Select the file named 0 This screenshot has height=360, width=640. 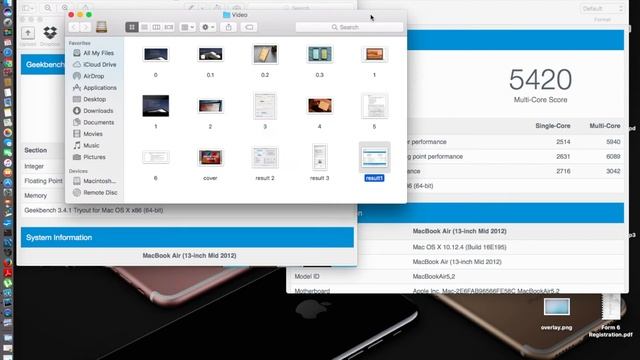pos(156,54)
